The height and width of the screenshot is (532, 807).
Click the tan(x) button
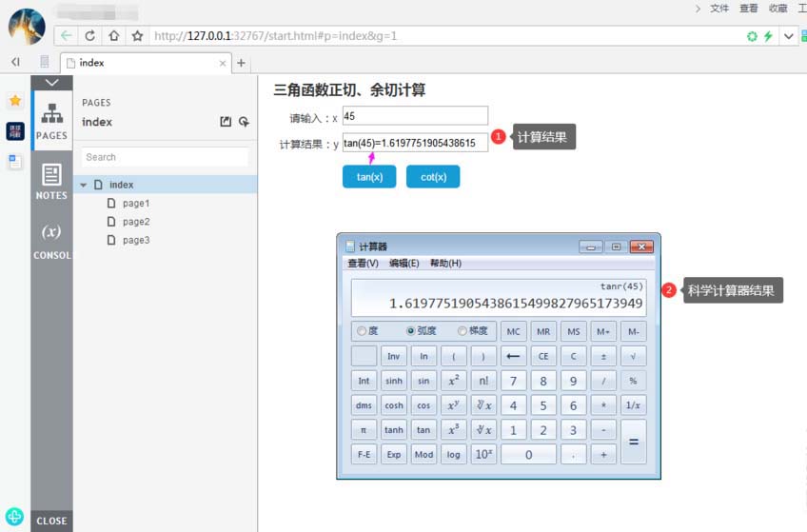tap(369, 176)
